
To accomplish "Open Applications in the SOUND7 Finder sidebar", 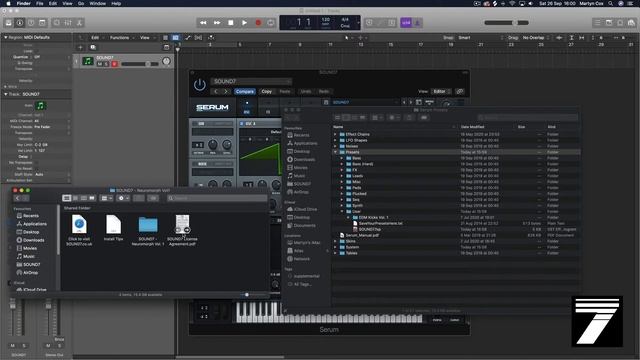I will 31,224.
